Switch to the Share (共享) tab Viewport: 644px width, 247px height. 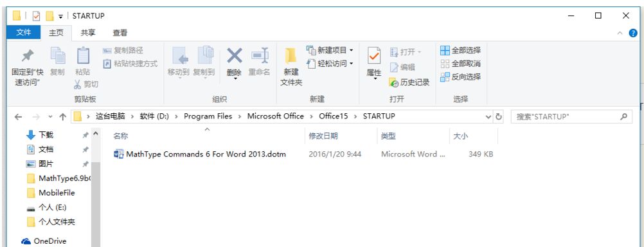(x=87, y=33)
